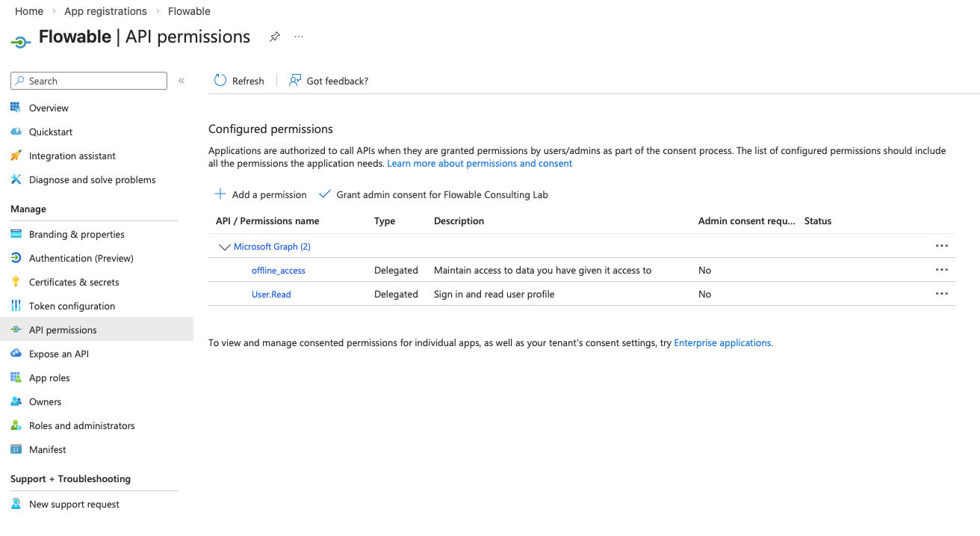Viewport: 980px width, 536px height.
Task: Click the Refresh icon in toolbar
Action: (220, 81)
